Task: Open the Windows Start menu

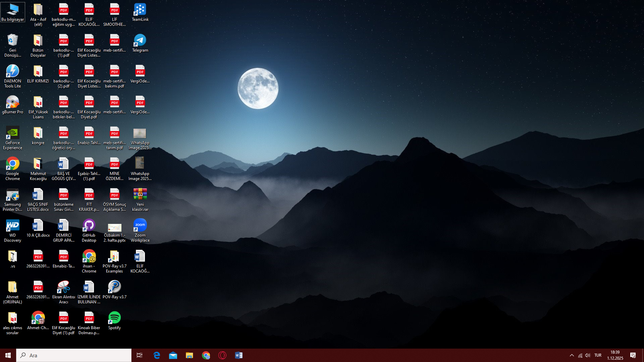Action: pos(8,355)
